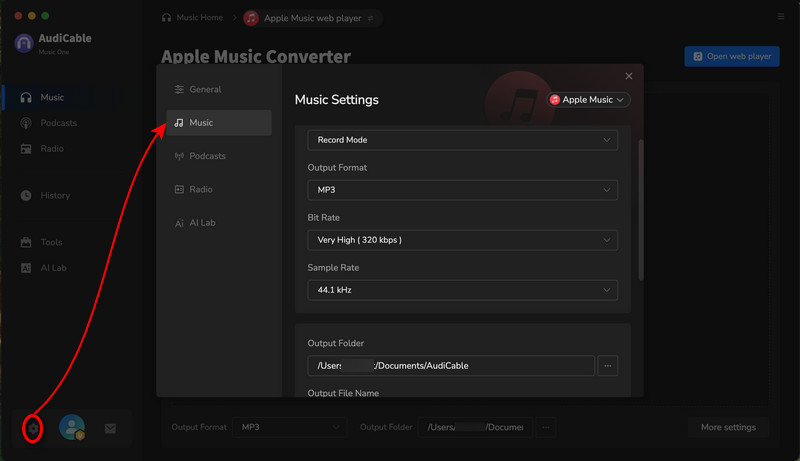Click the clock icon beside History

point(26,195)
